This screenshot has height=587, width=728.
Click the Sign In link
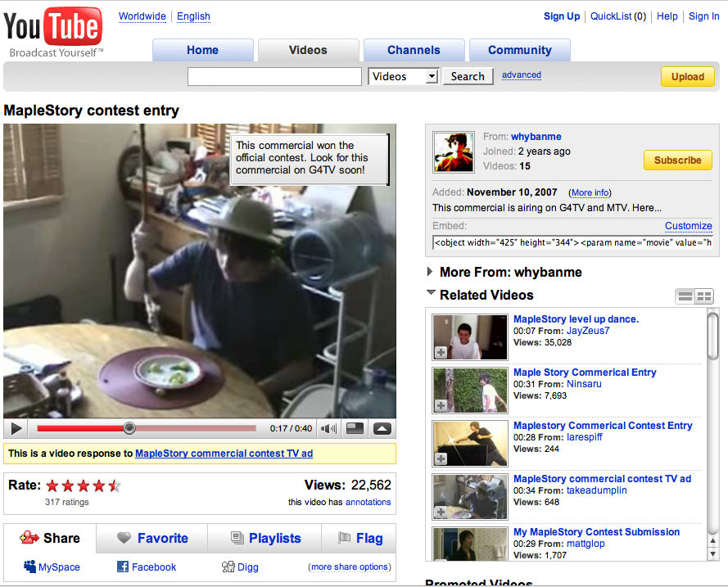(704, 16)
